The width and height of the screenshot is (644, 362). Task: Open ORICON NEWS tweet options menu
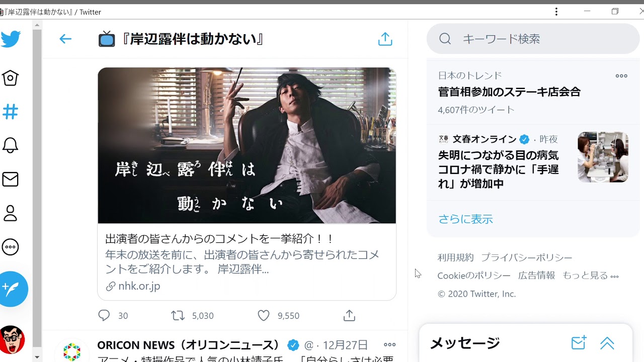pos(389,345)
